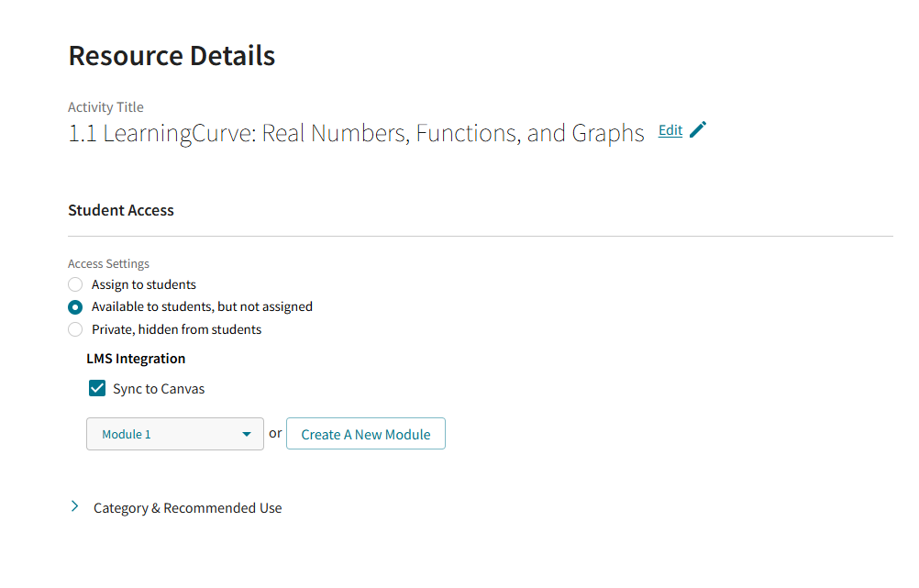The width and height of the screenshot is (919, 588).
Task: Click the checkmark icon inside Sync to Canvas
Action: point(96,388)
